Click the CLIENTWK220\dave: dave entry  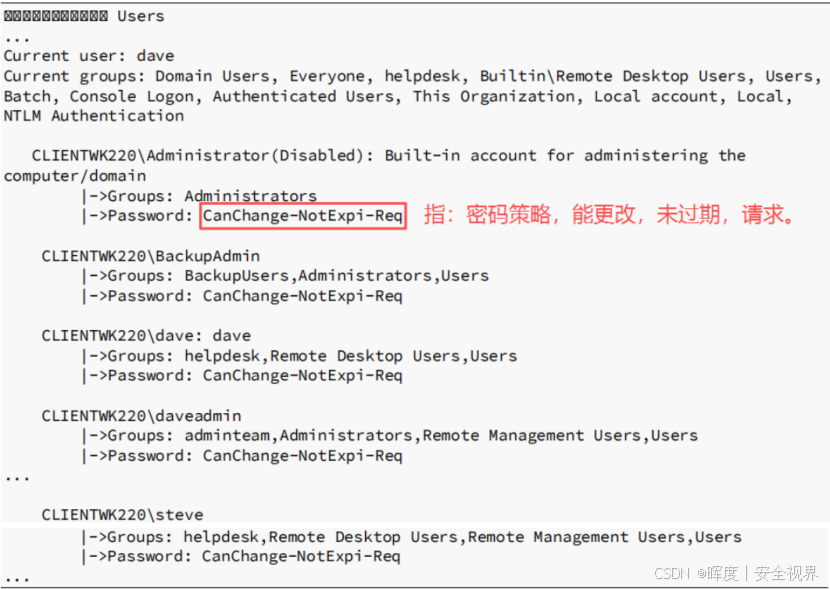(146, 336)
